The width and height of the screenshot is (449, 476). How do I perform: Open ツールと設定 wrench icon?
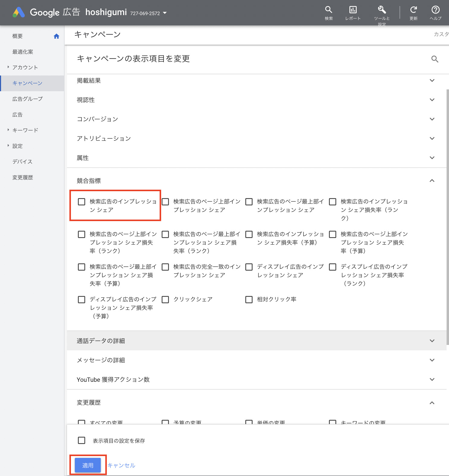pos(382,10)
